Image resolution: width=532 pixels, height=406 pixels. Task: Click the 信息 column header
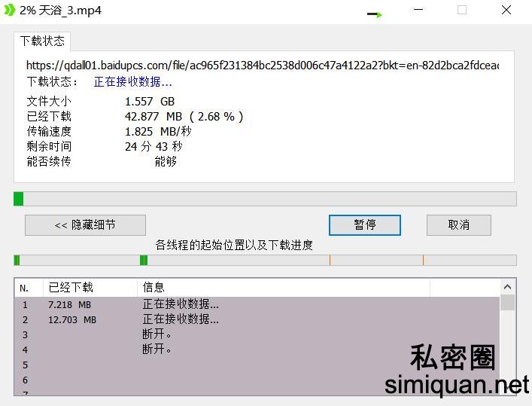tap(154, 288)
